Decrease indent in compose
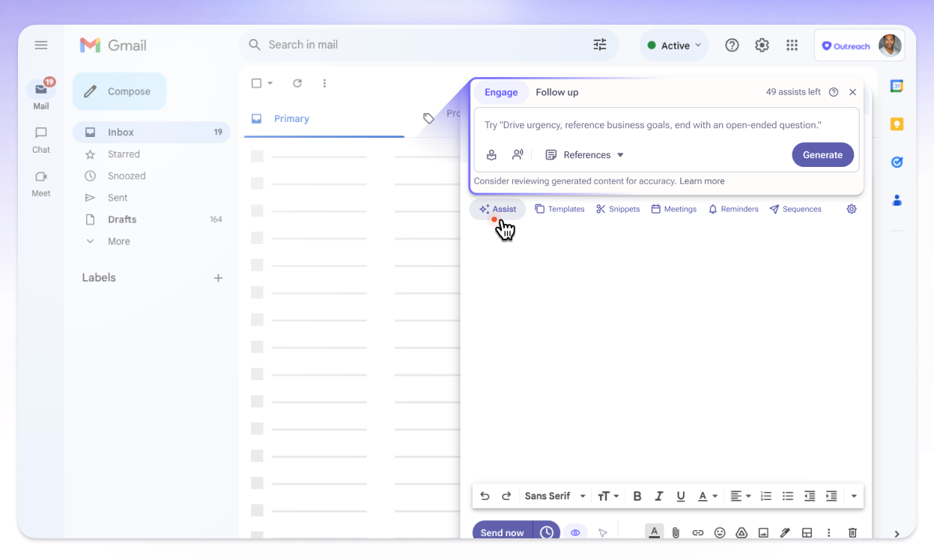This screenshot has width=934, height=560. pos(810,496)
